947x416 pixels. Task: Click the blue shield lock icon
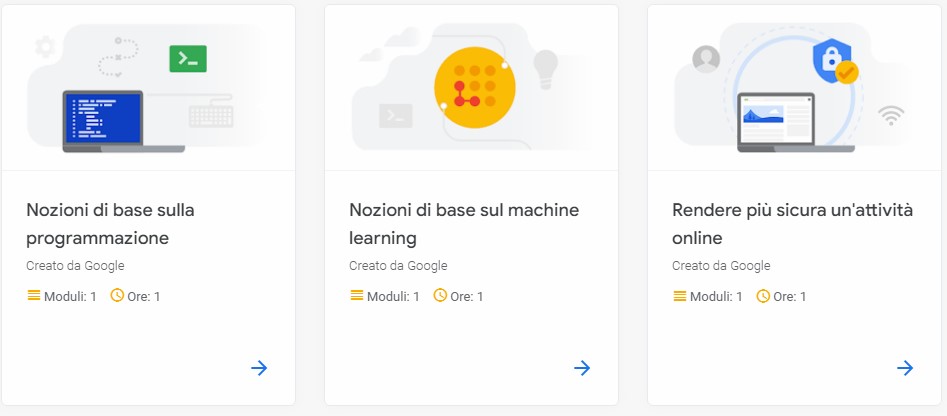click(832, 60)
